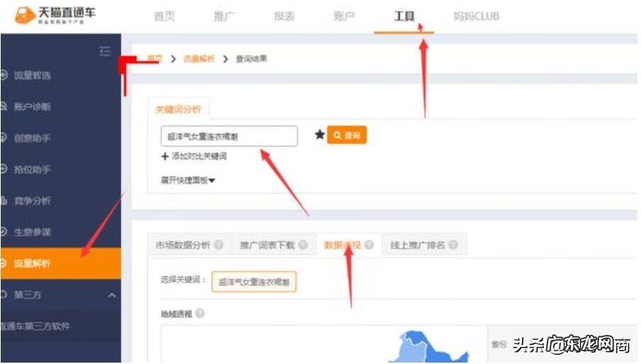Open 竞争分析 in the sidebar
Viewport: 641px width, 364px height.
tap(33, 200)
